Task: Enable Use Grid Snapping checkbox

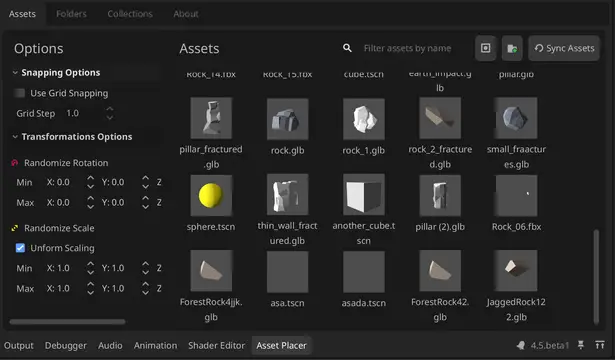Action: point(20,93)
